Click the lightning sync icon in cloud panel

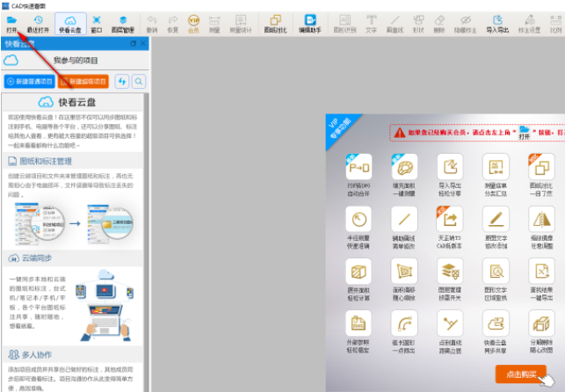tap(120, 81)
